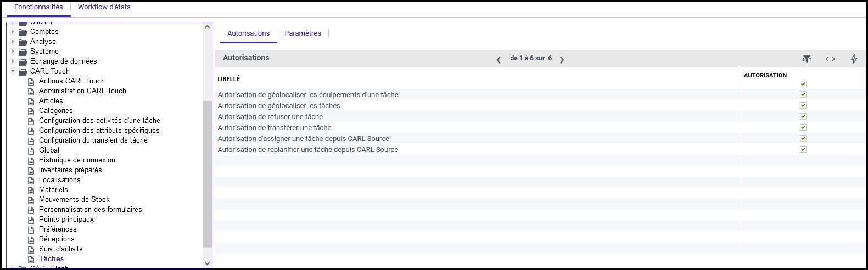
Task: Click the AUTORISATION column header label
Action: coord(765,75)
